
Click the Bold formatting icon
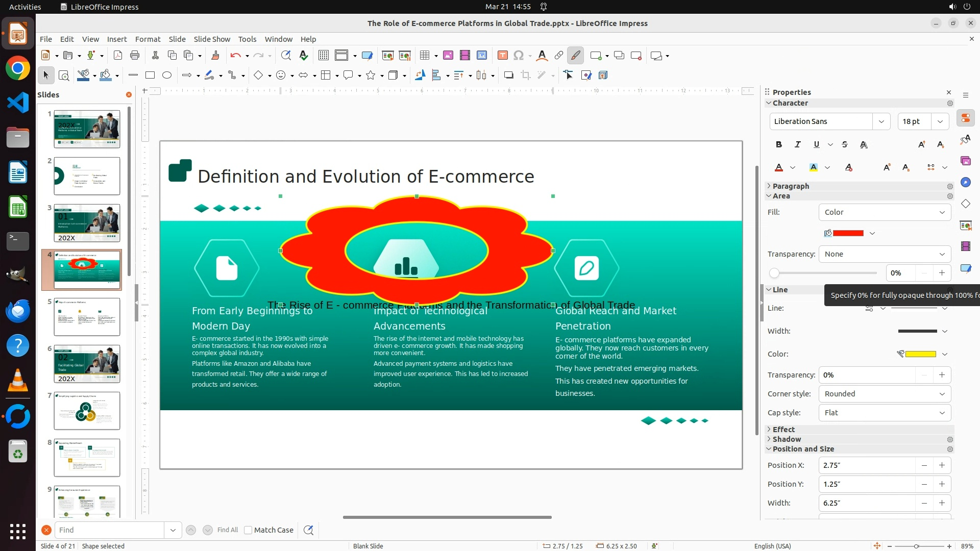pos(778,144)
